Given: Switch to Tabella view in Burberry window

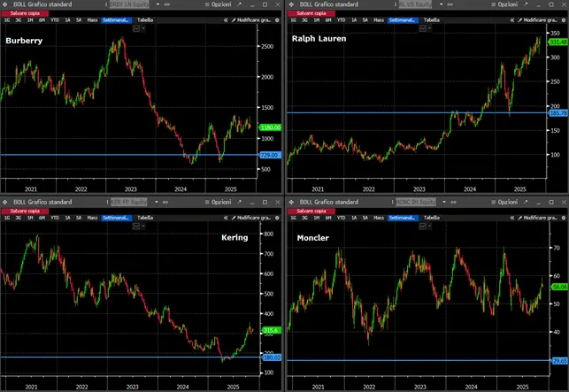Looking at the screenshot, I should click(145, 20).
